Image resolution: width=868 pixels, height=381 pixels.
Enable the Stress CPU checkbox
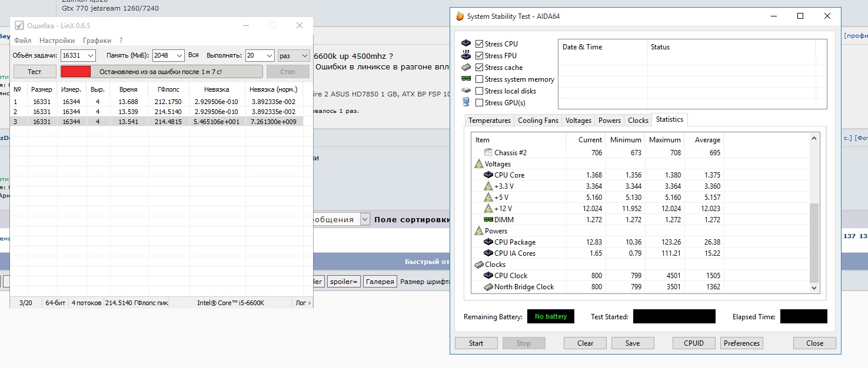(480, 44)
